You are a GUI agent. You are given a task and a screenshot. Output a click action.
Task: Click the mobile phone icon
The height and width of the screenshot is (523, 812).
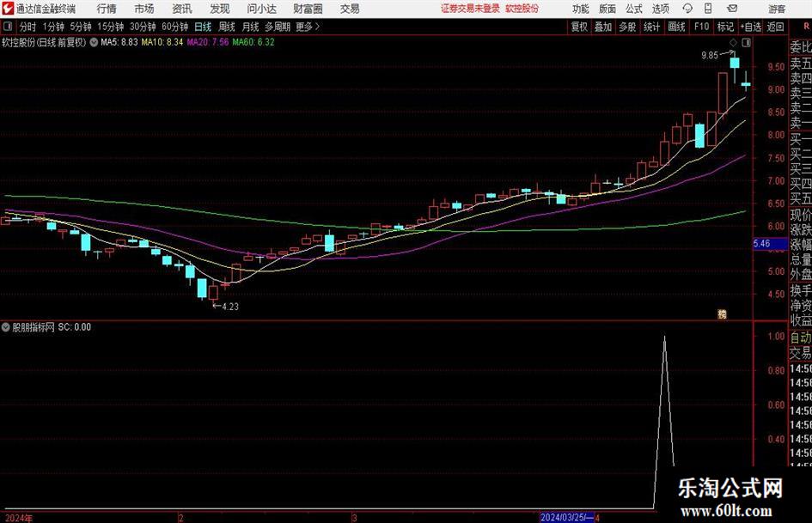[708, 9]
